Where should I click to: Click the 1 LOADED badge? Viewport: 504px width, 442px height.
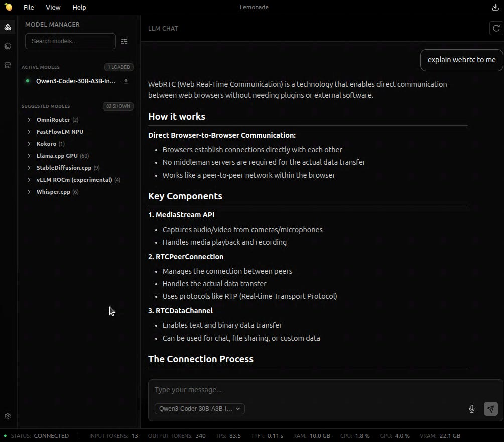coord(119,67)
